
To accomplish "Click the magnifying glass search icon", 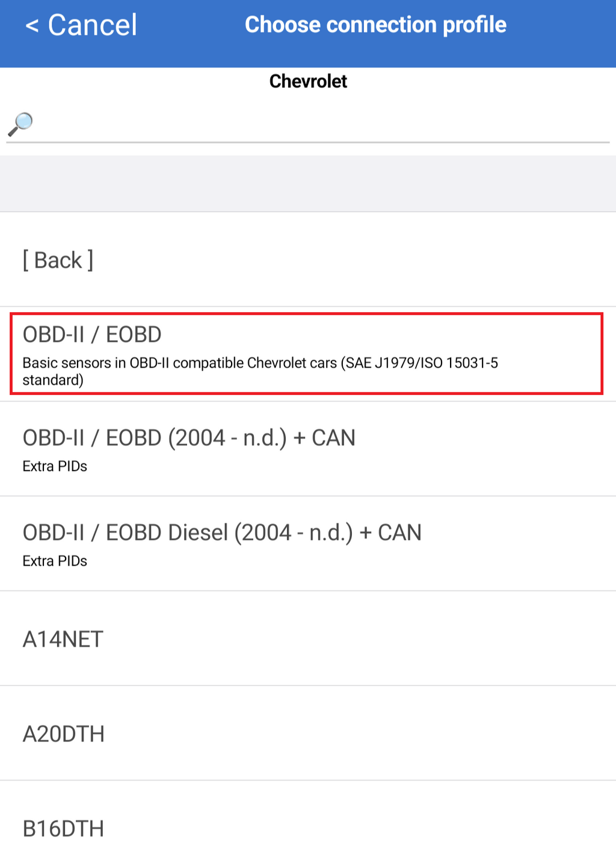I will 20,124.
